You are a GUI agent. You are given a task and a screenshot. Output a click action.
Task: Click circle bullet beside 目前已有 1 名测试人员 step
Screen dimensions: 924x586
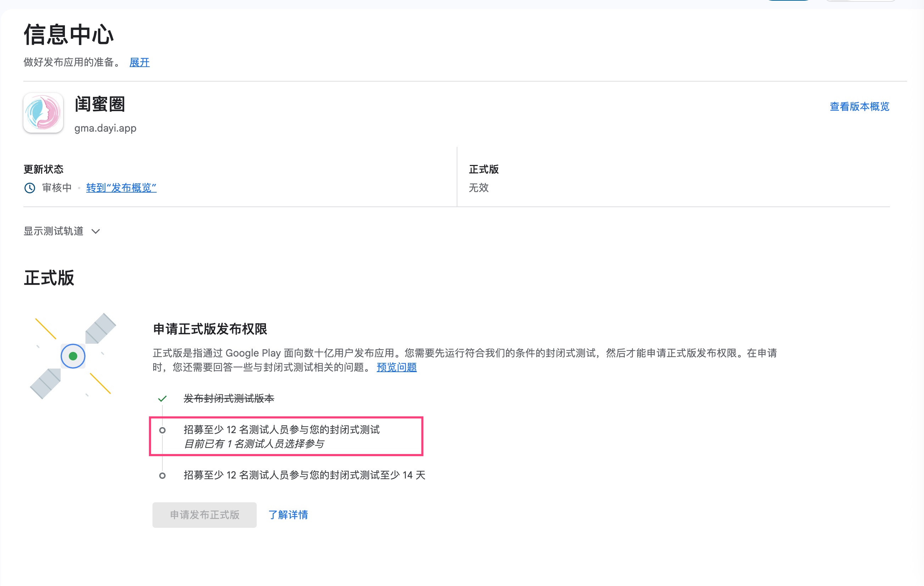[x=162, y=430]
